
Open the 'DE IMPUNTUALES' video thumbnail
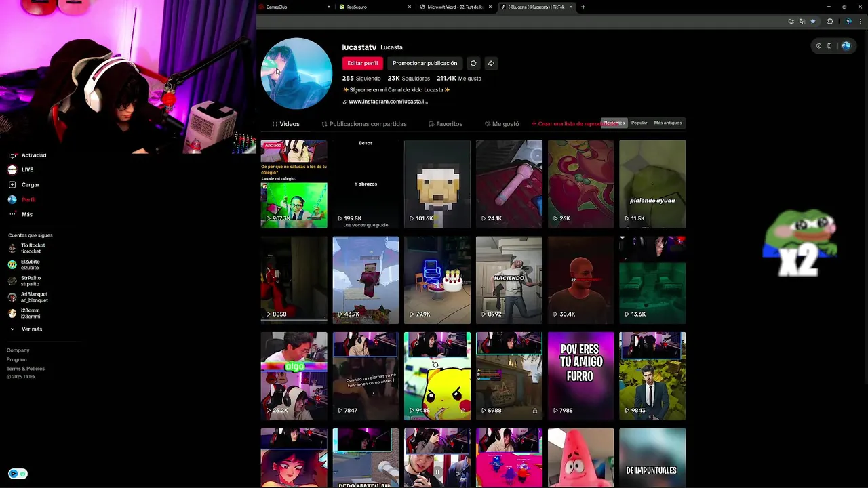[x=652, y=457]
